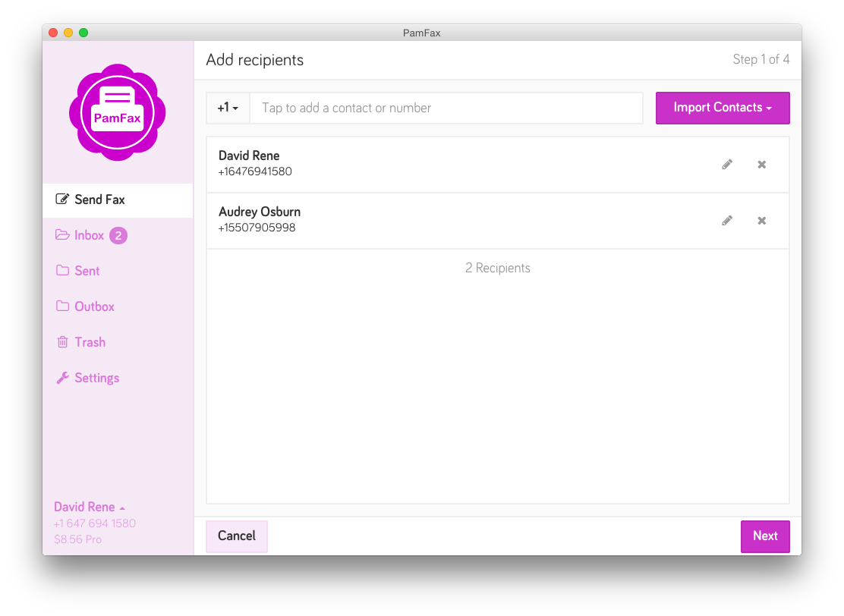Click the PamFax logo
Viewport: 844px width, 616px height.
(118, 112)
